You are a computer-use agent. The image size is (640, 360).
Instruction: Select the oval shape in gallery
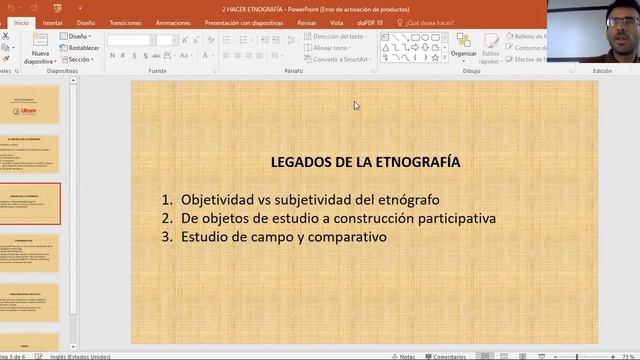point(425,38)
